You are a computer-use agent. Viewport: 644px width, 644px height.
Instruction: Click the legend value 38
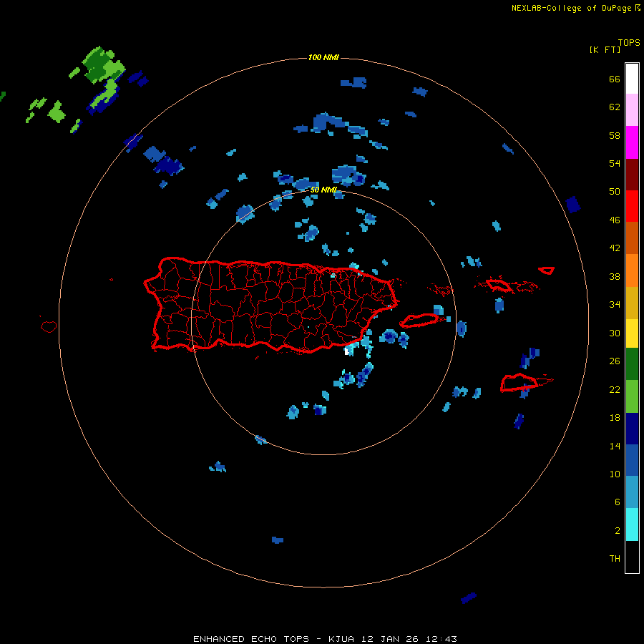click(615, 277)
